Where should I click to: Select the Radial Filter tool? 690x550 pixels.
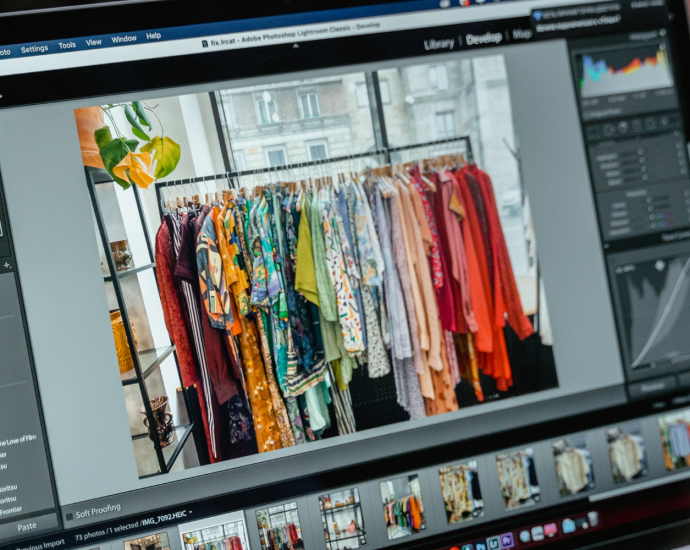650,124
